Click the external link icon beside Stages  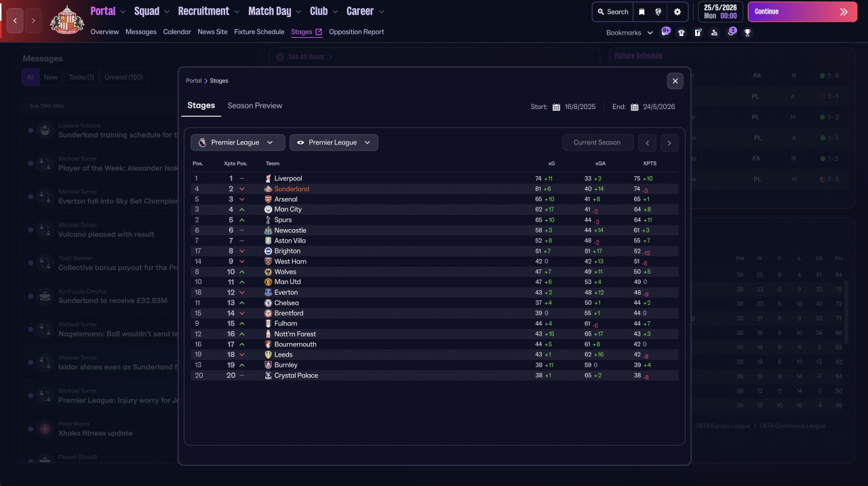319,32
